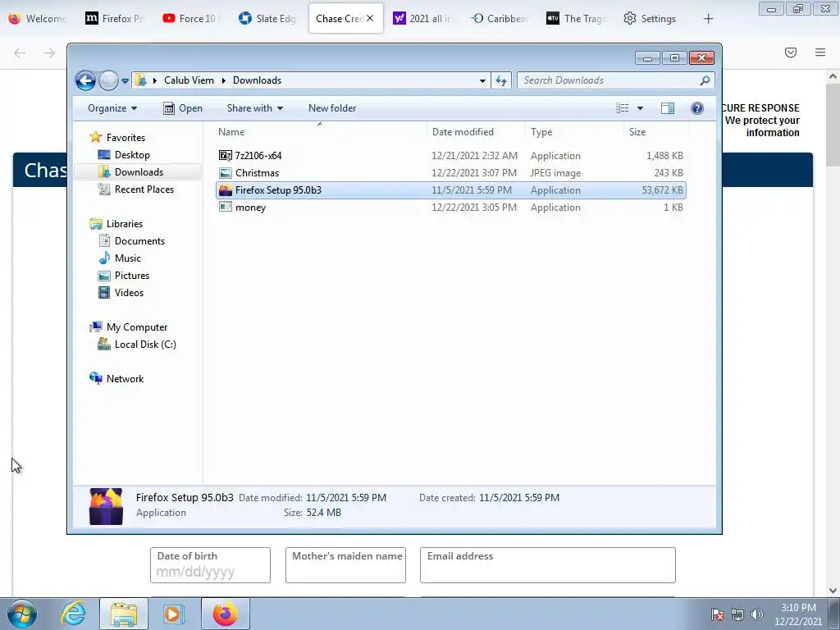Open Windows Media Player from taskbar
The height and width of the screenshot is (630, 840).
173,614
